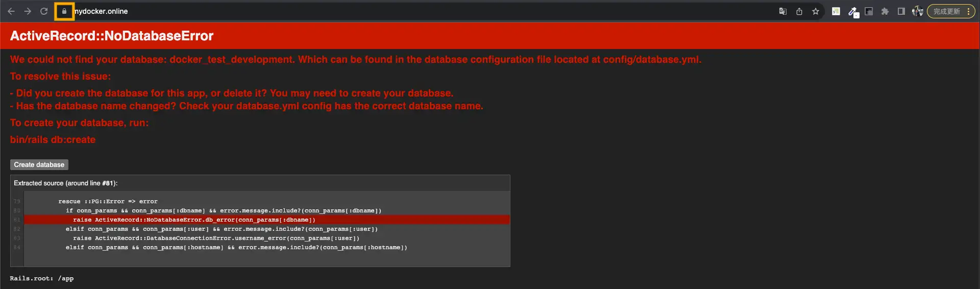Open the three-dot Chrome menu
Image resolution: width=980 pixels, height=289 pixels.
click(x=968, y=11)
